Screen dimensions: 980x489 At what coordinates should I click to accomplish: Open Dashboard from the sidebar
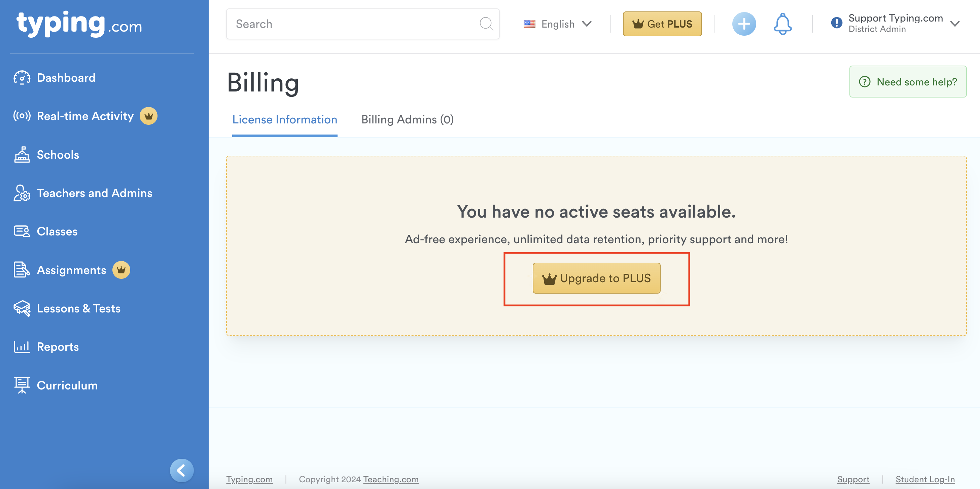tap(65, 78)
